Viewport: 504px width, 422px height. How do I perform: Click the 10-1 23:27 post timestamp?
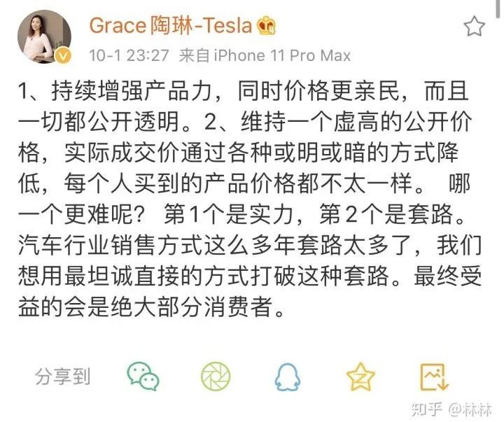click(128, 55)
